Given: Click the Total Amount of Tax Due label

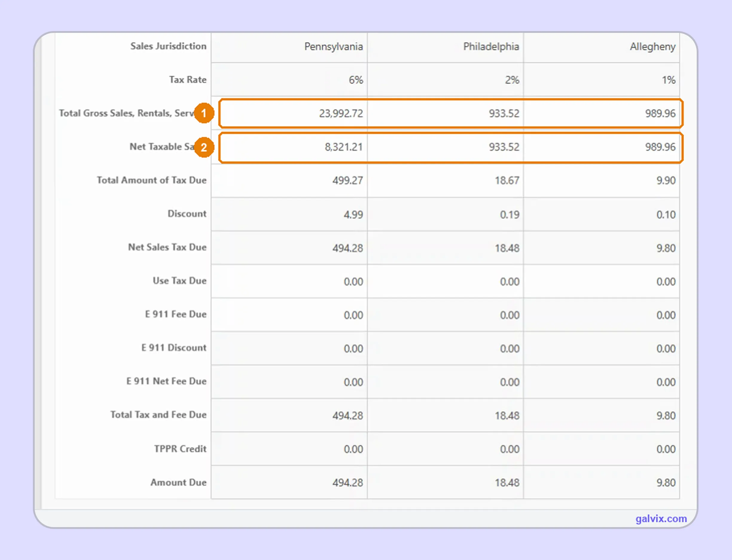Looking at the screenshot, I should 152,180.
